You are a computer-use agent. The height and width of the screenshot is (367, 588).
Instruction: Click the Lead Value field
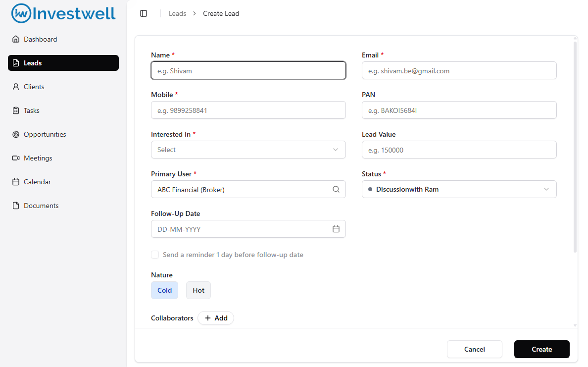(x=459, y=150)
